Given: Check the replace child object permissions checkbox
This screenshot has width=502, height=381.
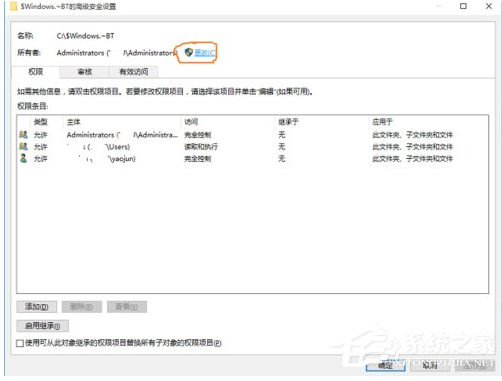Looking at the screenshot, I should click(x=20, y=343).
